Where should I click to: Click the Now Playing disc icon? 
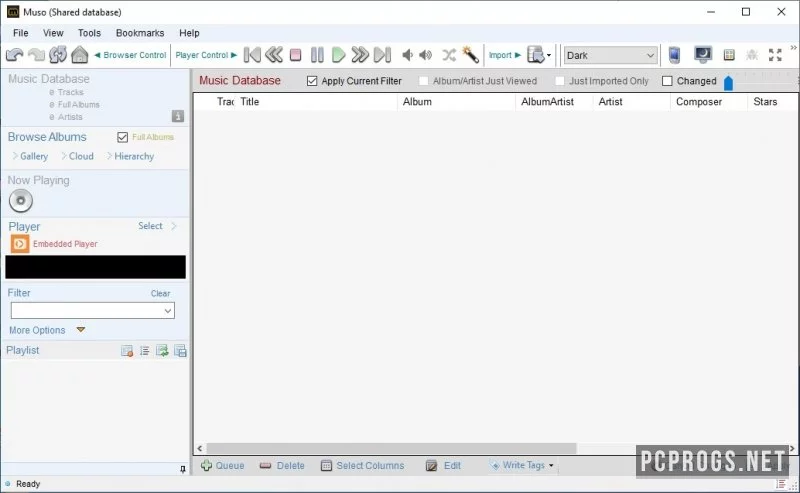click(21, 201)
